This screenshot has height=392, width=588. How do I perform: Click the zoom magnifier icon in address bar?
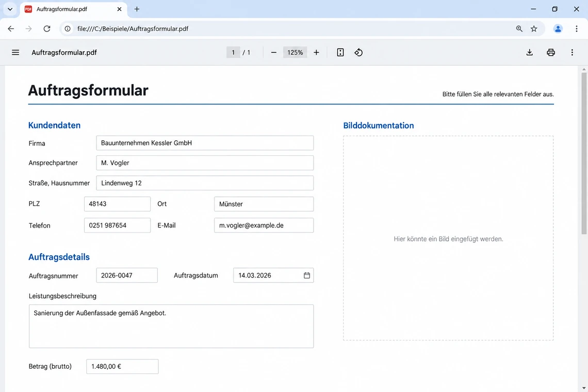pos(519,28)
